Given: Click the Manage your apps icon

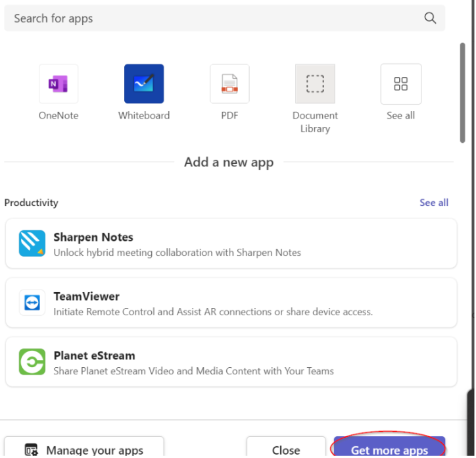Looking at the screenshot, I should [32, 450].
